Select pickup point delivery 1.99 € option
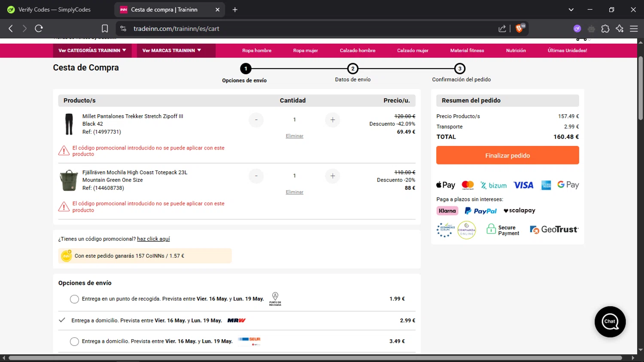 click(x=74, y=299)
